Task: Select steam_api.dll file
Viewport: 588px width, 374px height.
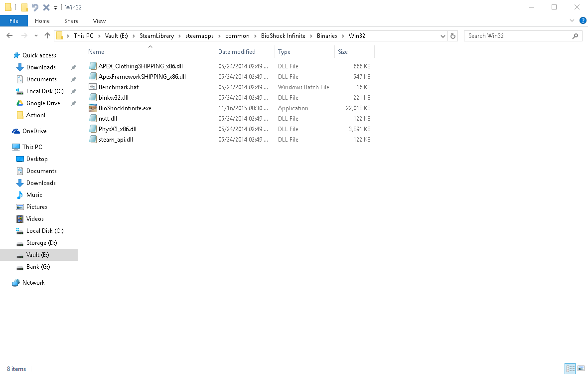Action: pyautogui.click(x=116, y=140)
